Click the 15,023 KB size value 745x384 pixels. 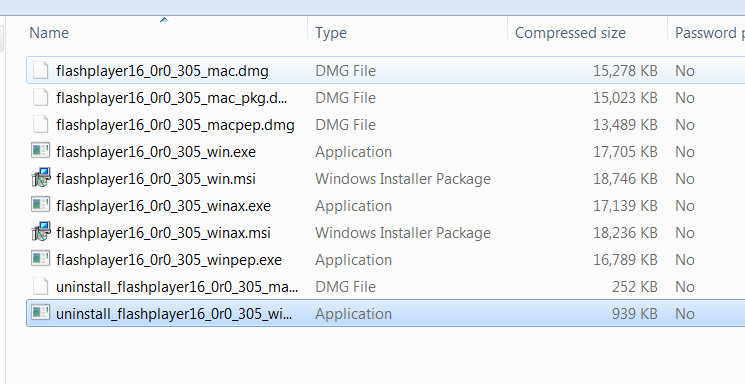coord(625,98)
